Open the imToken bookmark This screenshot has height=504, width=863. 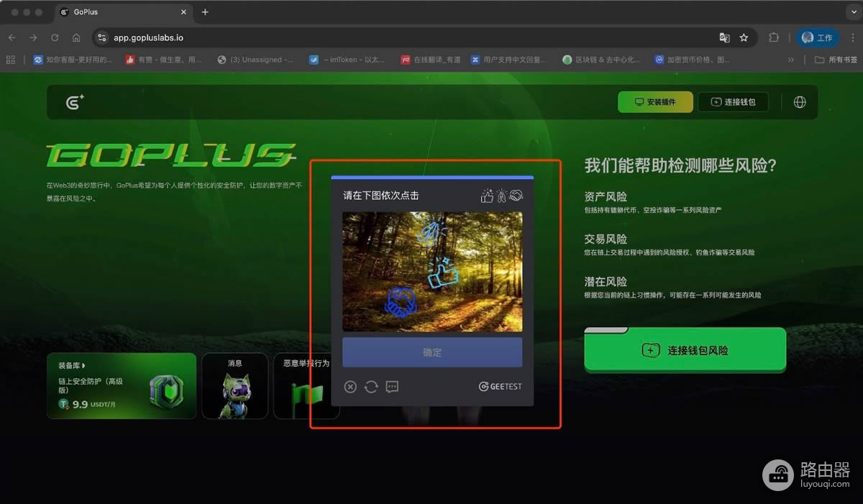click(x=348, y=60)
